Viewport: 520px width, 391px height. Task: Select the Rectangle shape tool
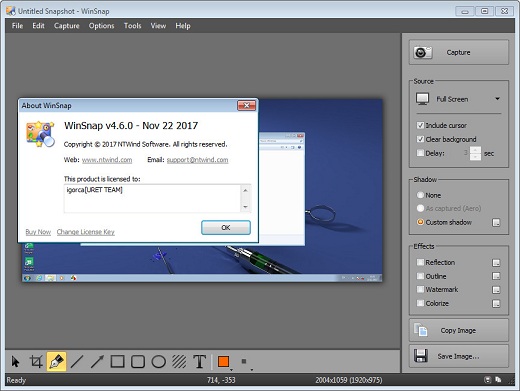118,362
